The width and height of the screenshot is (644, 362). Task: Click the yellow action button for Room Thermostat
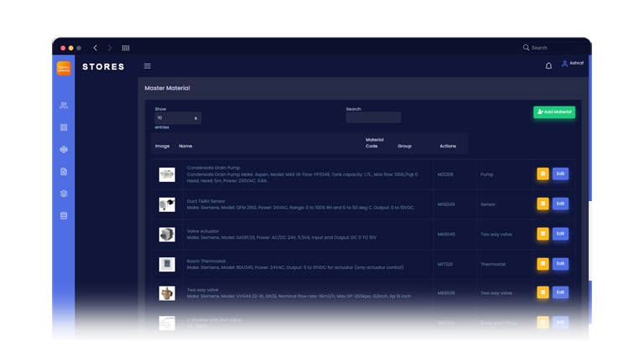pyautogui.click(x=543, y=263)
